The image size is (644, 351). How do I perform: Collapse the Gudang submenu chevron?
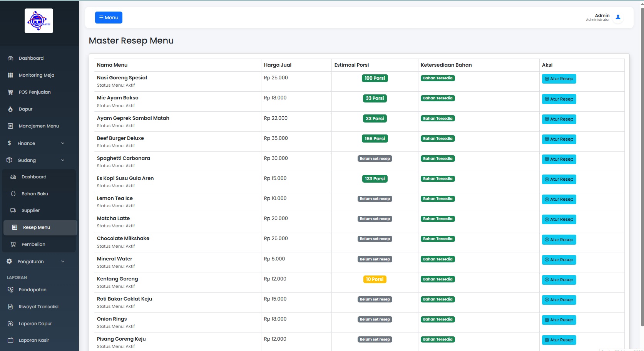[x=63, y=160]
